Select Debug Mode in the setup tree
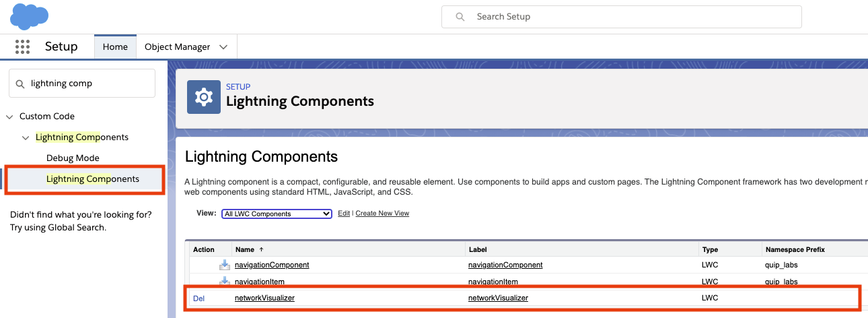The width and height of the screenshot is (868, 318). (73, 158)
